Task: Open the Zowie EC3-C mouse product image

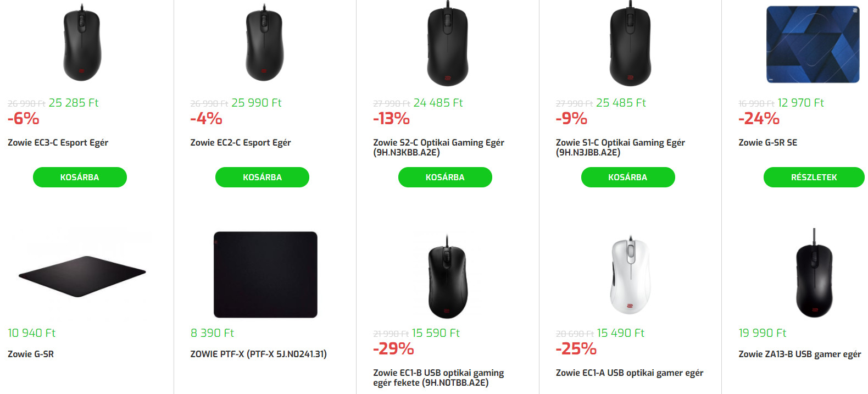Action: [x=82, y=45]
